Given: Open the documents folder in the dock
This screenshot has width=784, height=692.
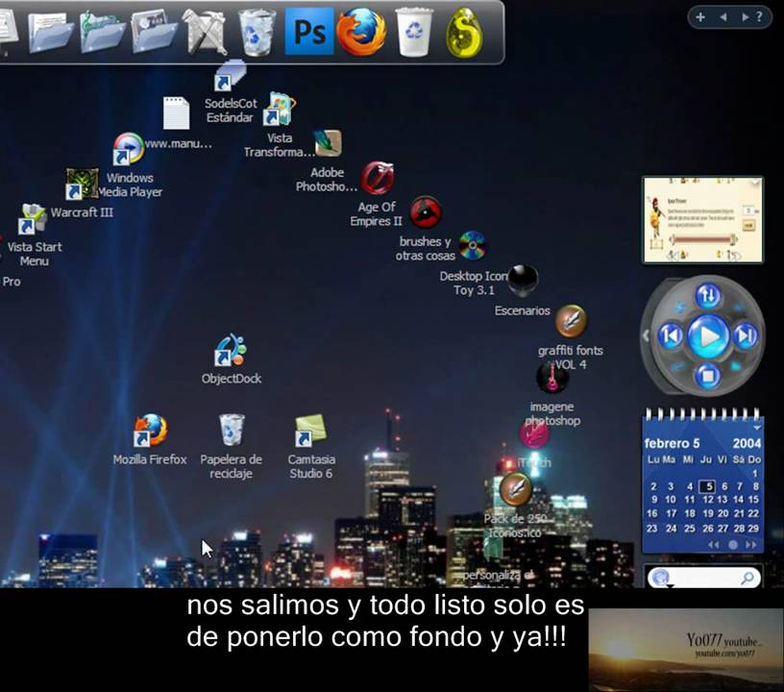Looking at the screenshot, I should 49,33.
